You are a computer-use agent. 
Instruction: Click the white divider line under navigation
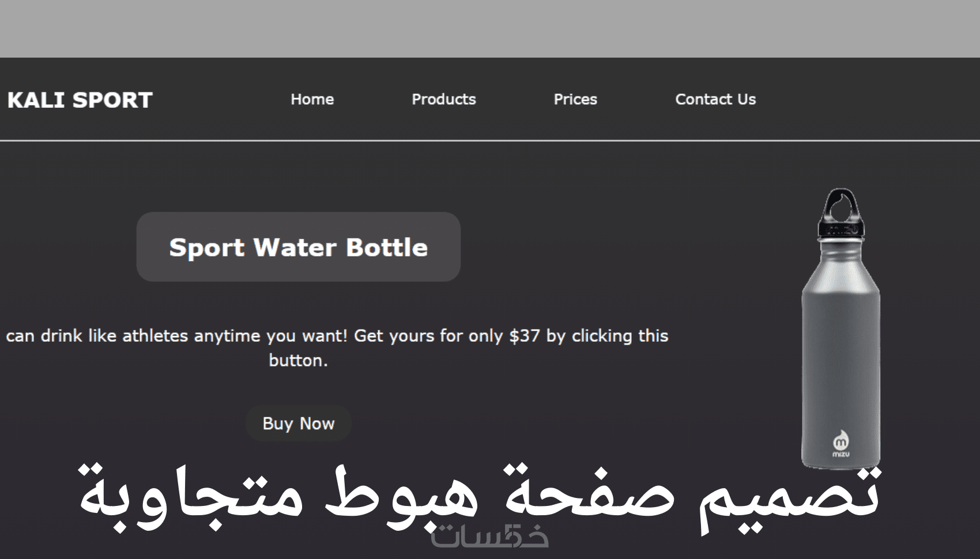click(490, 140)
